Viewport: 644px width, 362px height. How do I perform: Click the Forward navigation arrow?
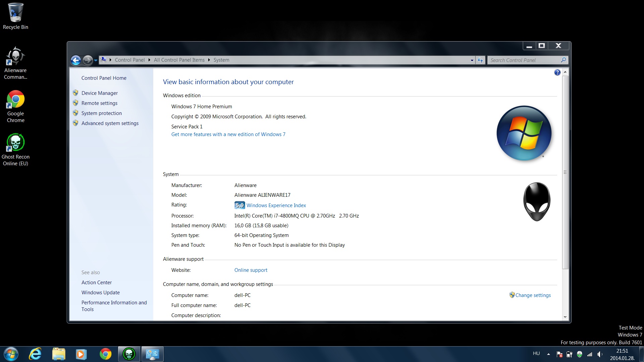[x=88, y=60]
